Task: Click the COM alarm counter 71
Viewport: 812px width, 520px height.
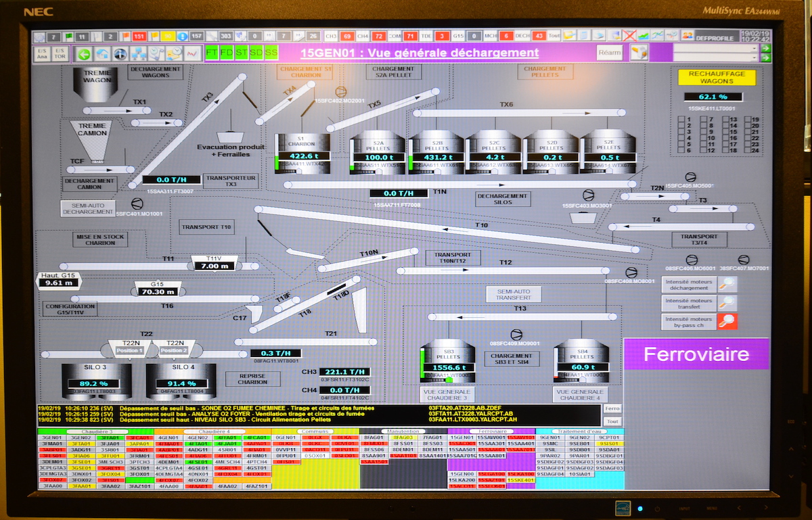Action: 411,35
